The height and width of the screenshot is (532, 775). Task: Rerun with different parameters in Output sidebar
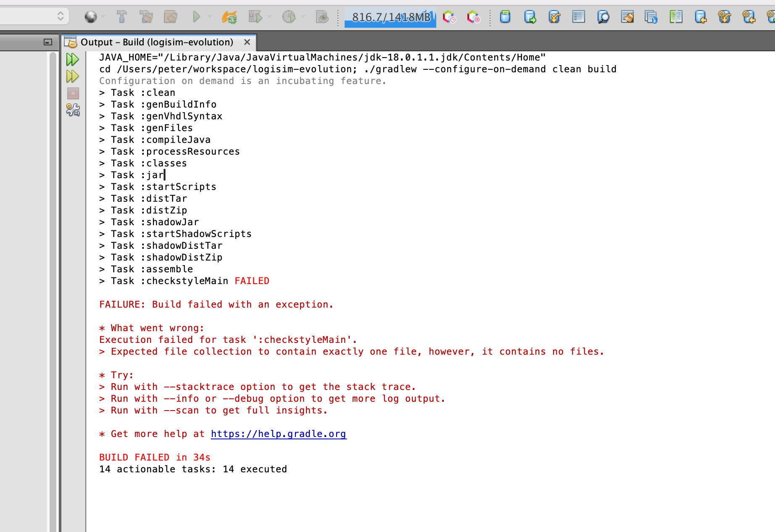pos(72,76)
